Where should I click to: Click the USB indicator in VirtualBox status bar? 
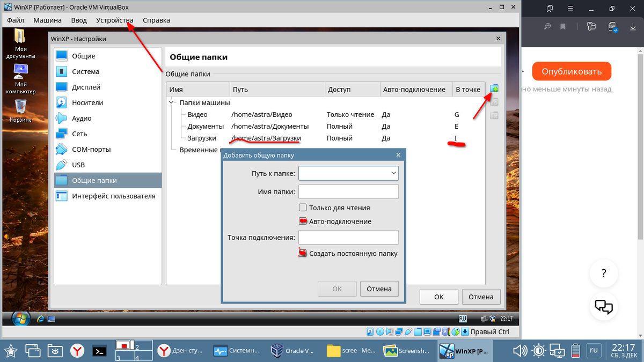[408, 331]
